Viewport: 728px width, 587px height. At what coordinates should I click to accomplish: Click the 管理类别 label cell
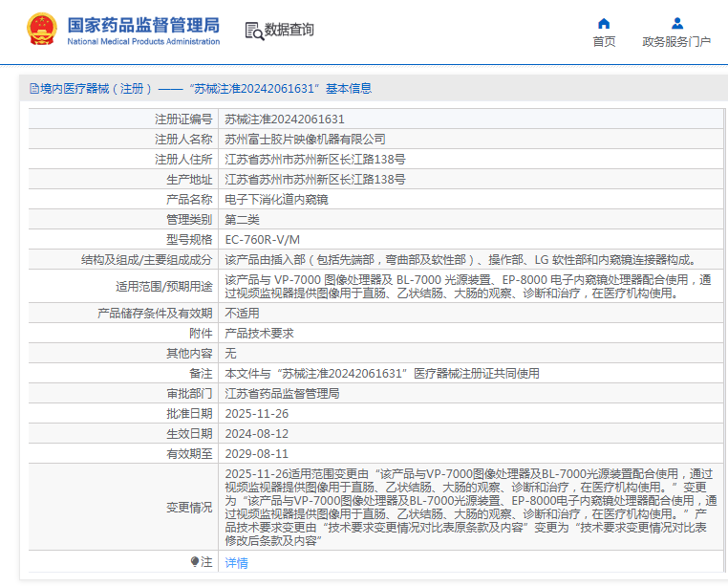pos(123,220)
